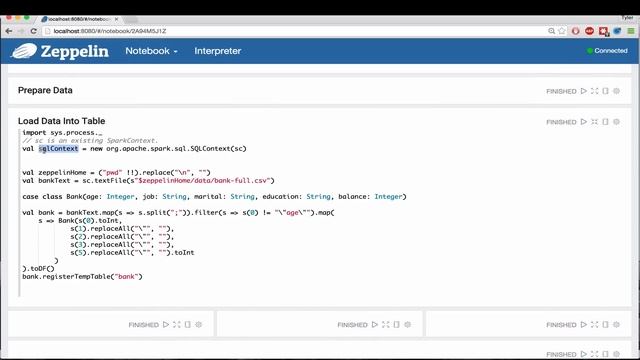Viewport: 640px width, 360px height.
Task: Go forward in the browser
Action: tap(21, 31)
